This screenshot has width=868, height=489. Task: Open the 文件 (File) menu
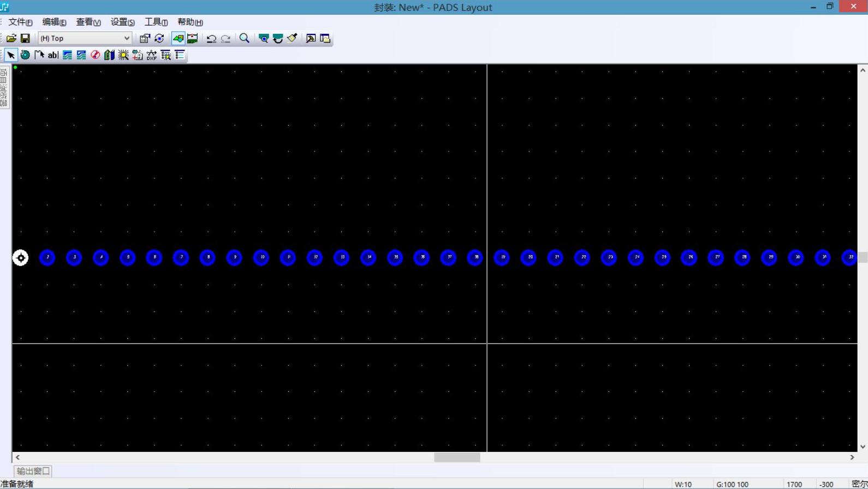click(20, 22)
